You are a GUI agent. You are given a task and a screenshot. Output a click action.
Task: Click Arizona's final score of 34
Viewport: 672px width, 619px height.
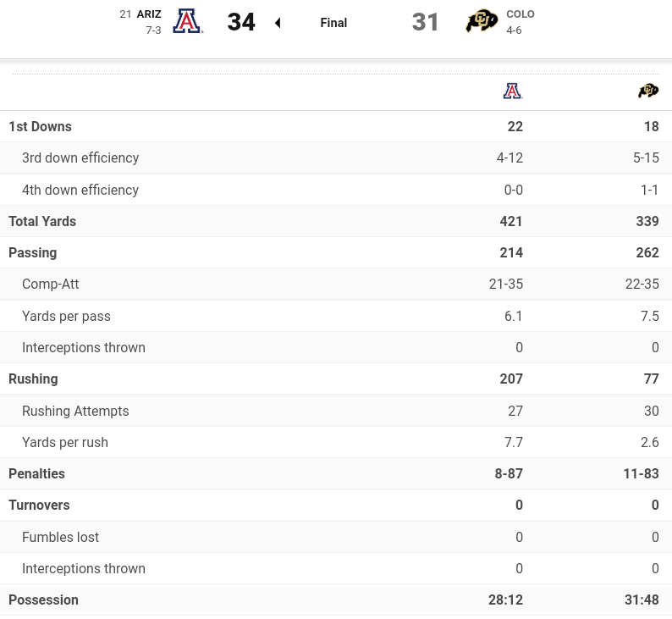241,22
